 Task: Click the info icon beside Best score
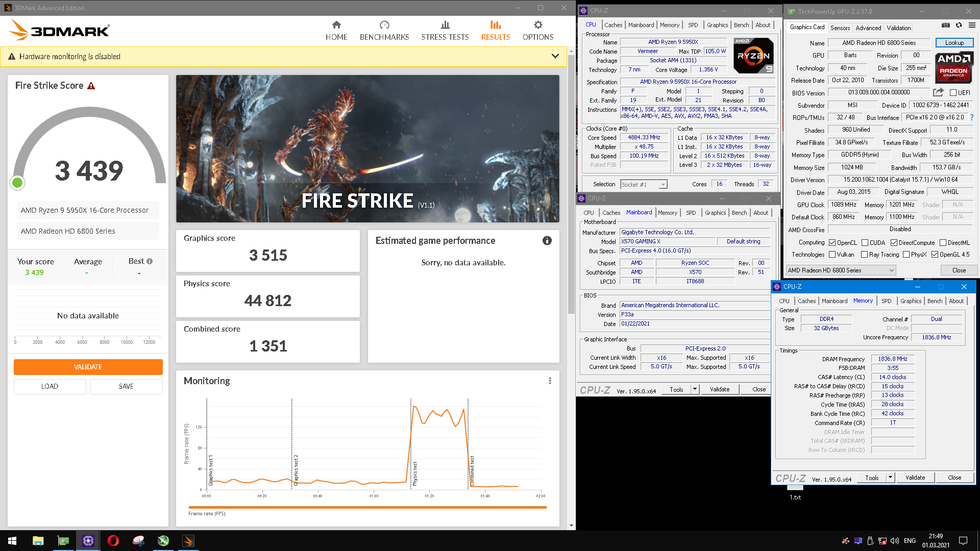pyautogui.click(x=150, y=261)
